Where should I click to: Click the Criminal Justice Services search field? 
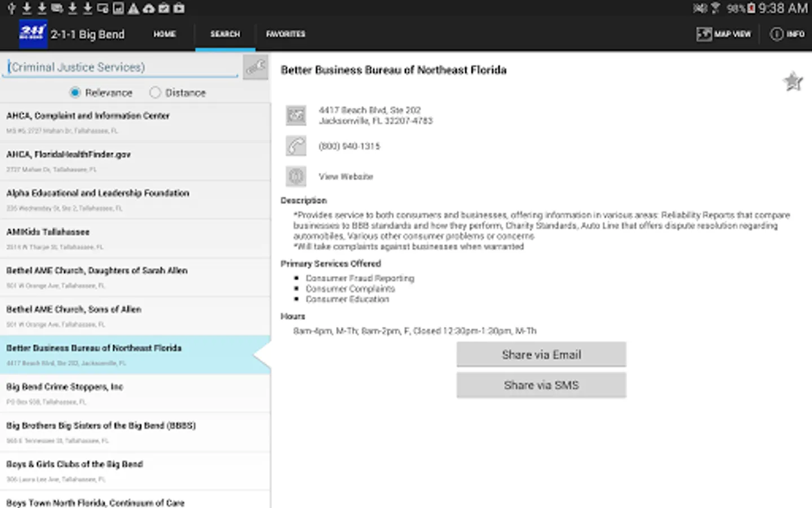click(121, 67)
